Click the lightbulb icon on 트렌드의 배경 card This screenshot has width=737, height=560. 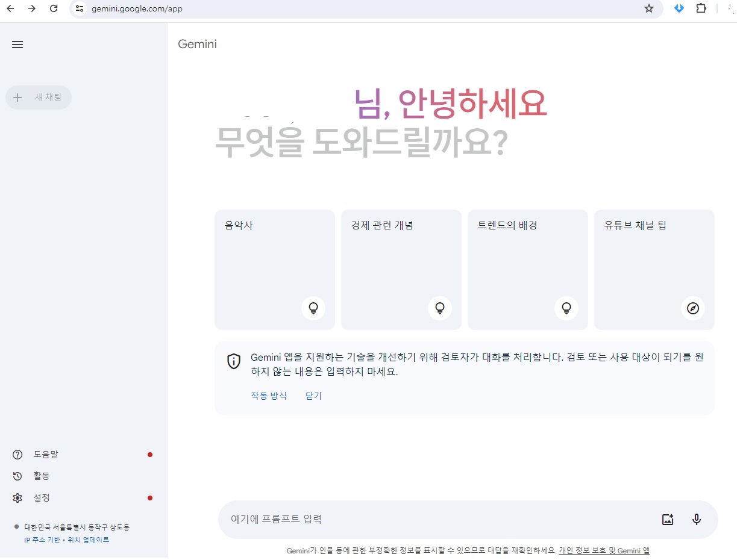[x=566, y=308]
